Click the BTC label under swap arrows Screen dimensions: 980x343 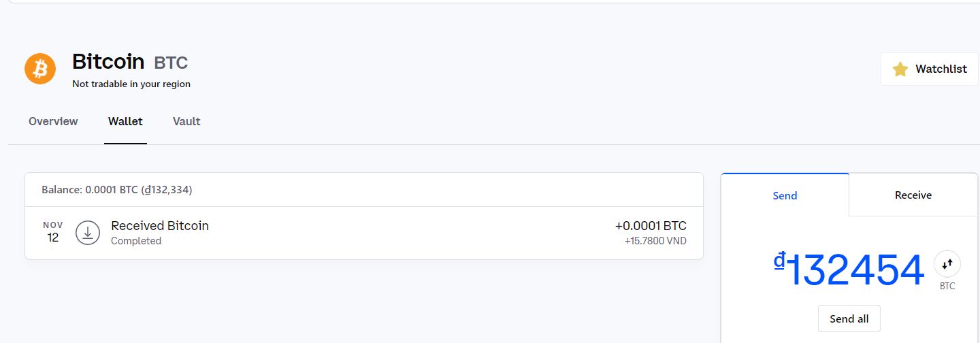[x=947, y=286]
